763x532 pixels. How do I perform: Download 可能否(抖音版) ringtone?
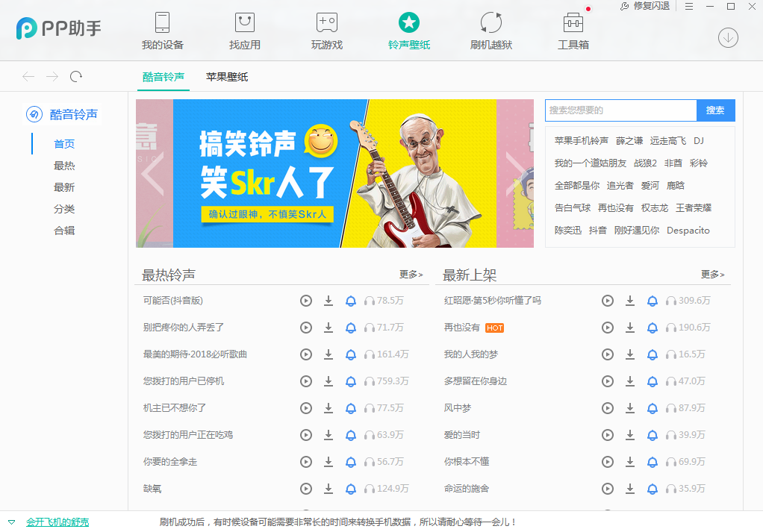pos(328,301)
